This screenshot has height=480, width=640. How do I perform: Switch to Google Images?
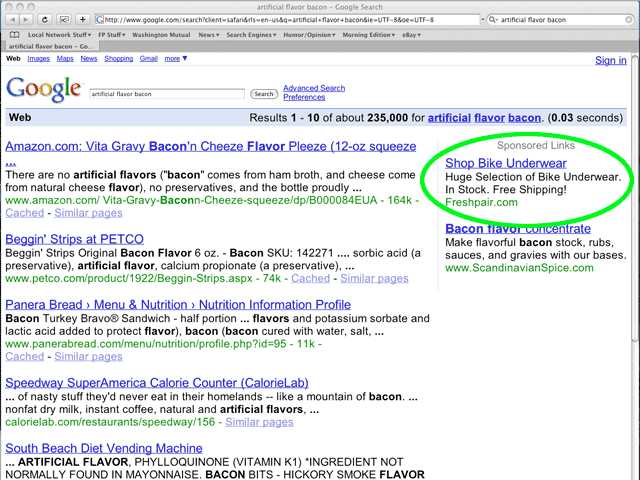coord(38,58)
